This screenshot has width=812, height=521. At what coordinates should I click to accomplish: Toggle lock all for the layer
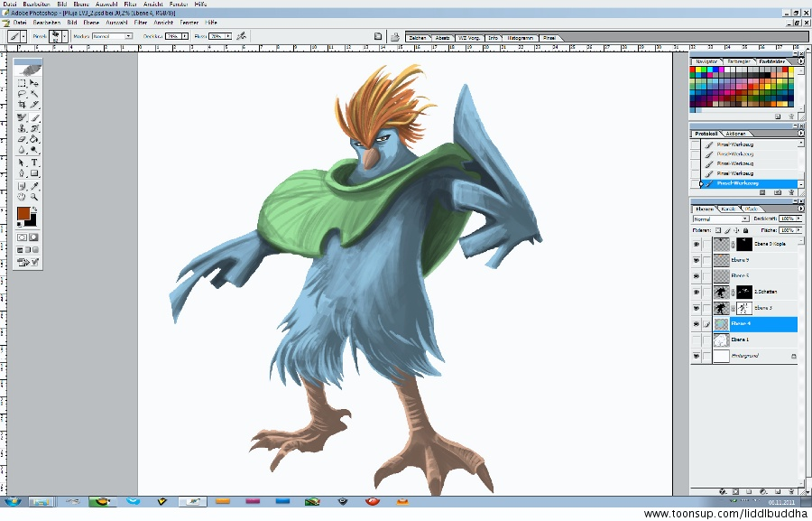pos(746,230)
